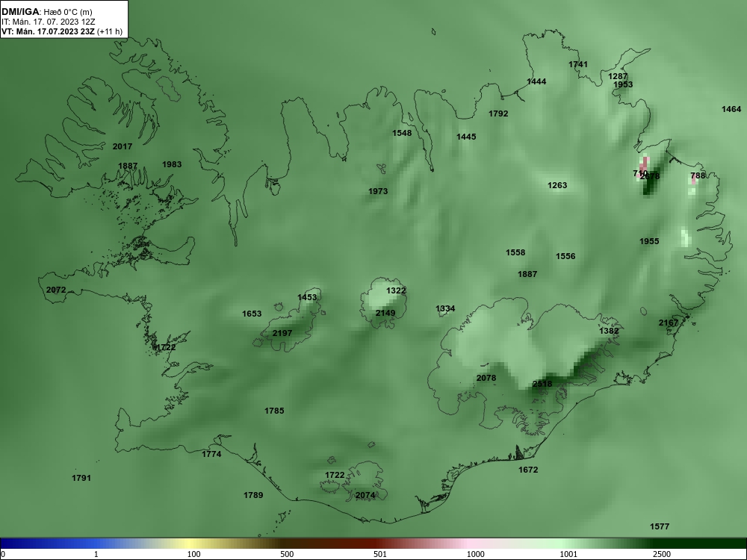The height and width of the screenshot is (560, 747).
Task: Click the legend label 1
Action: click(96, 554)
